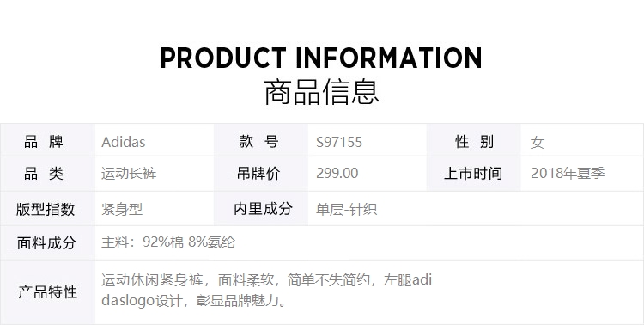Click the product feature description text
The height and width of the screenshot is (325, 644).
pyautogui.click(x=266, y=291)
